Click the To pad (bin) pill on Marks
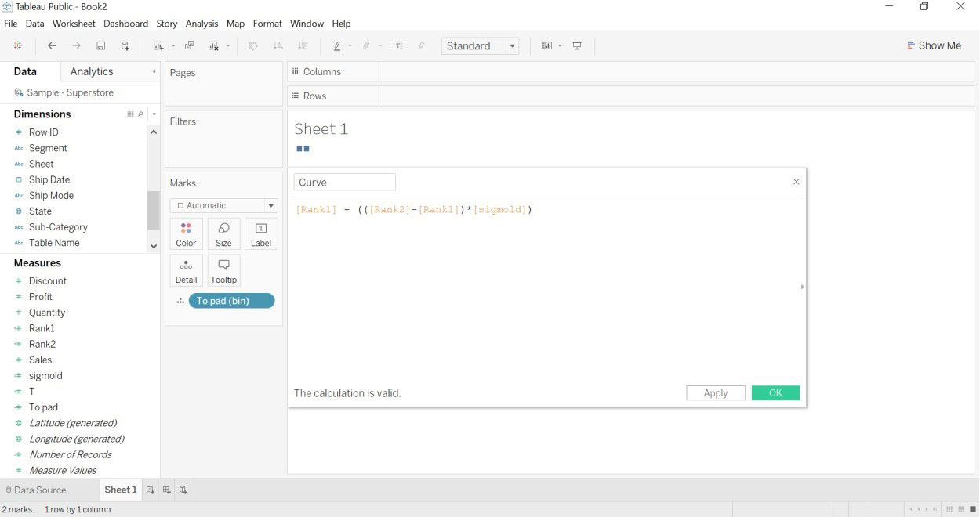The height and width of the screenshot is (517, 980). tap(232, 301)
